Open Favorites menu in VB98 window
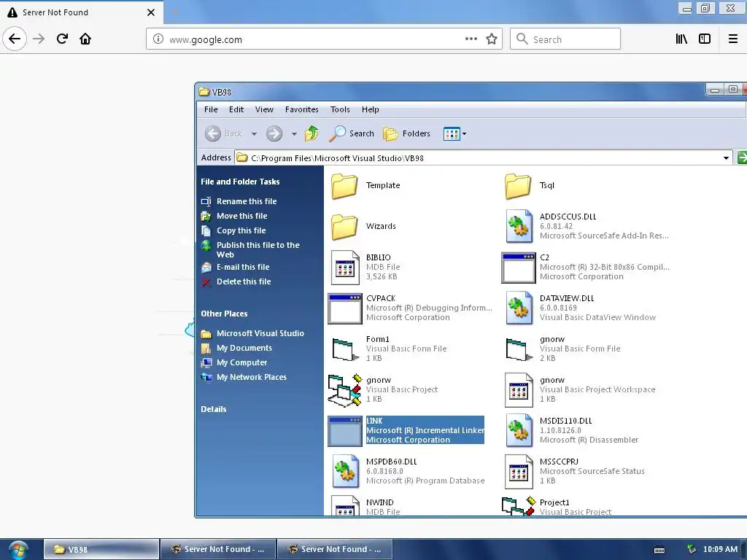 (301, 109)
